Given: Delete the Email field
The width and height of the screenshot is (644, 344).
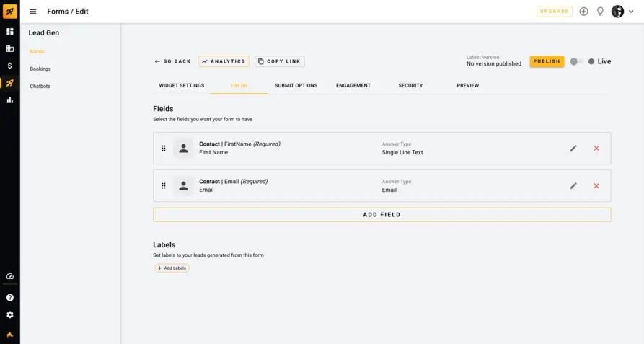Looking at the screenshot, I should (x=596, y=186).
